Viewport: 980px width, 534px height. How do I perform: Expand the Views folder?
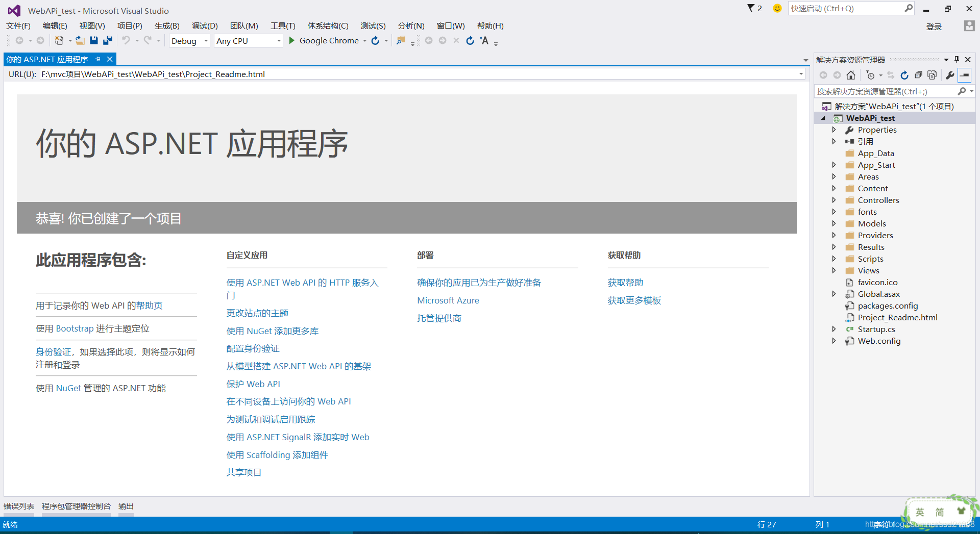(x=834, y=270)
